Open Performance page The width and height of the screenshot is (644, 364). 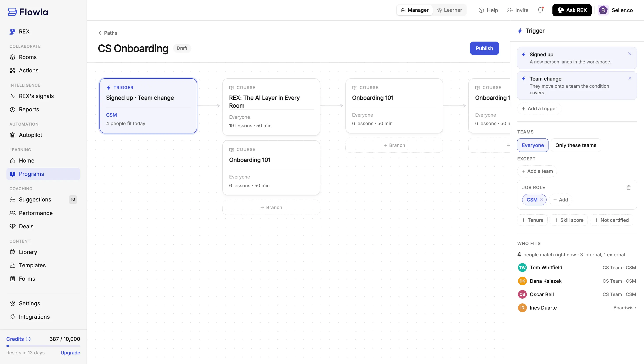click(x=43, y=213)
